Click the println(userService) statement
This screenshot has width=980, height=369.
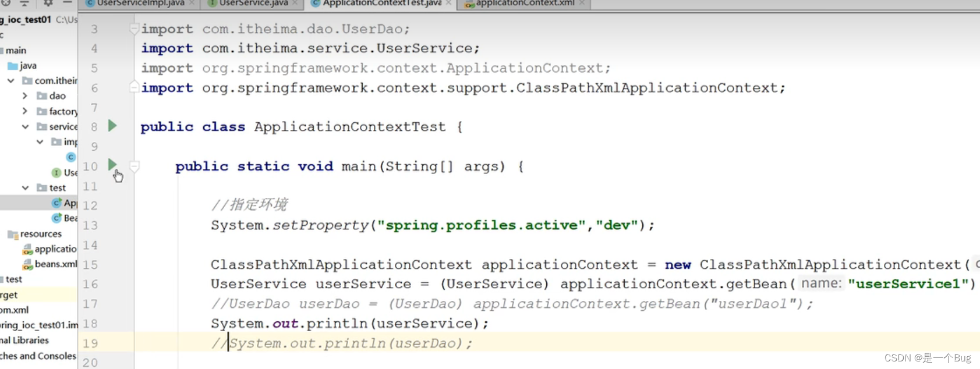coord(349,324)
